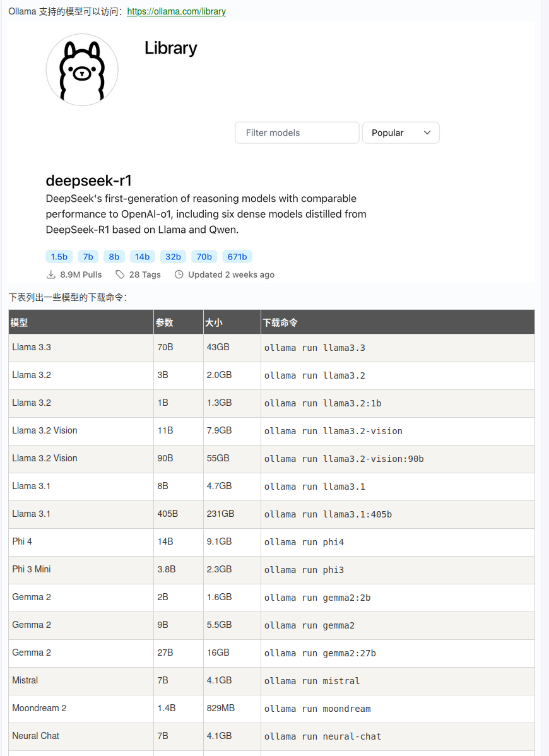Select the 7b size tag

(88, 256)
